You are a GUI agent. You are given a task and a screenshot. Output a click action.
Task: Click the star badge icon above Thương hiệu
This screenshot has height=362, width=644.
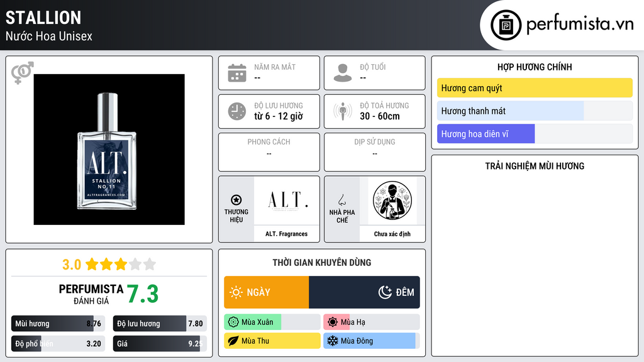click(x=236, y=200)
